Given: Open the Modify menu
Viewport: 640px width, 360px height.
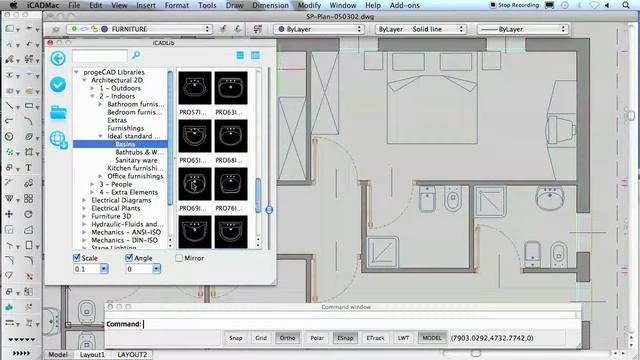Looking at the screenshot, I should [309, 5].
